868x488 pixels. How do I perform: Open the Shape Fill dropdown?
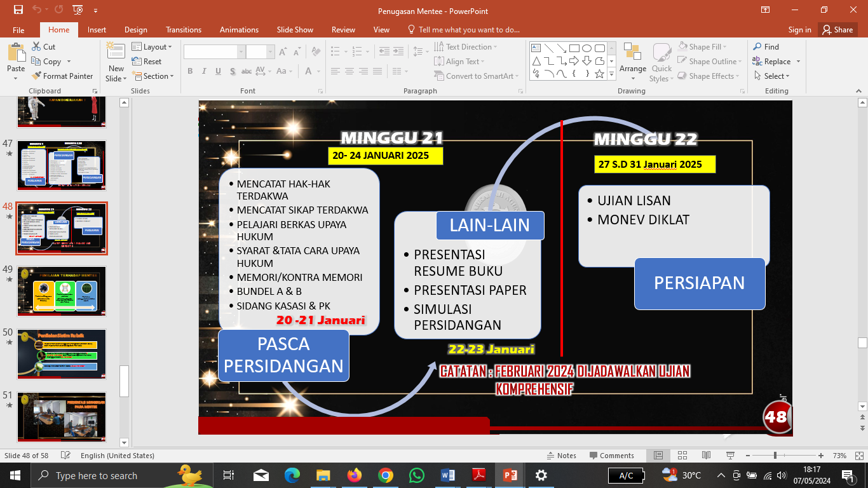tap(704, 47)
